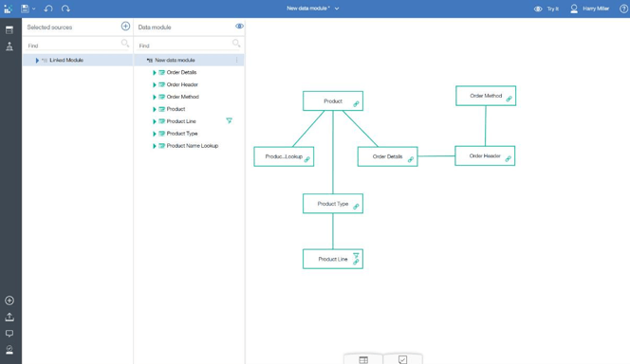Click the upload icon in left sidebar
This screenshot has width=630, height=364.
pyautogui.click(x=9, y=317)
